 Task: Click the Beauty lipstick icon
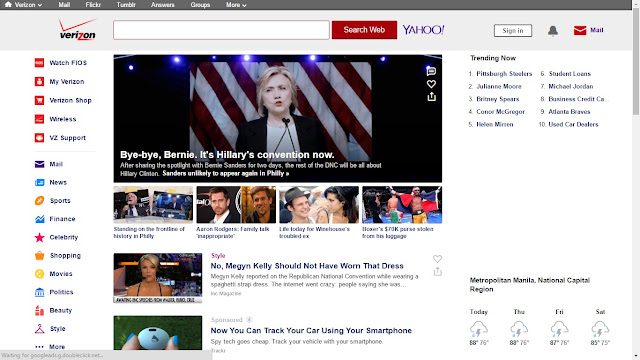click(39, 311)
